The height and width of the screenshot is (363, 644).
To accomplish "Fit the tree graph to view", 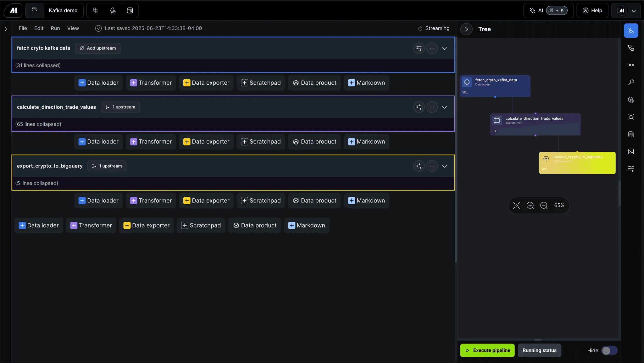I will 516,206.
